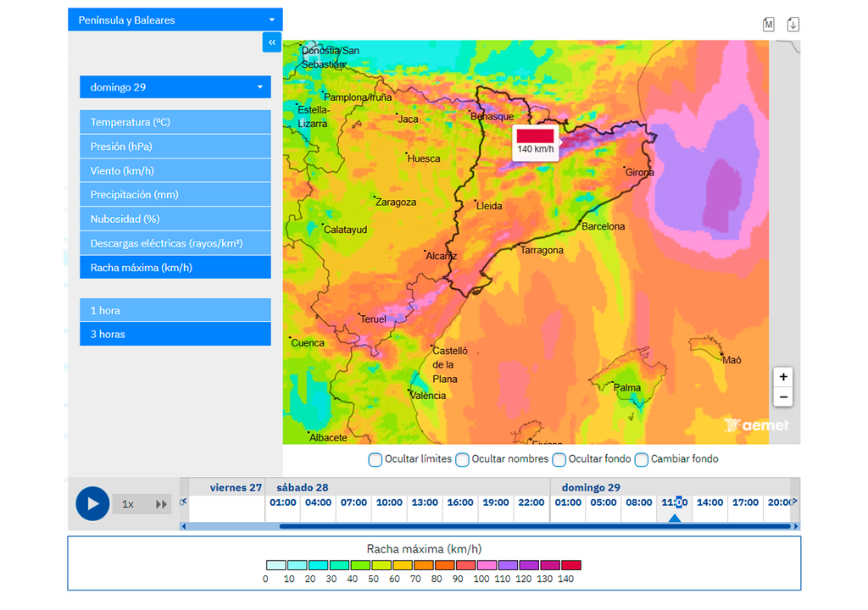
Task: Click the M map icon at top right
Action: pyautogui.click(x=768, y=25)
